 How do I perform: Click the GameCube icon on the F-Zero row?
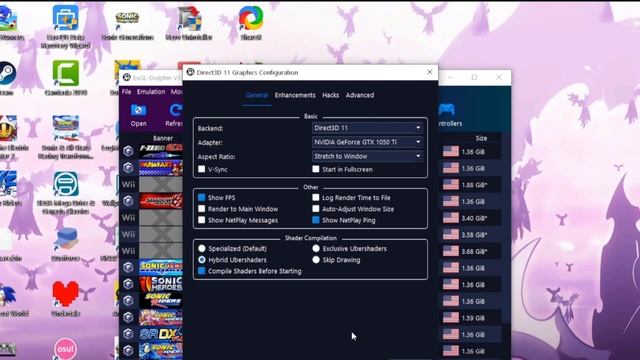(128, 151)
